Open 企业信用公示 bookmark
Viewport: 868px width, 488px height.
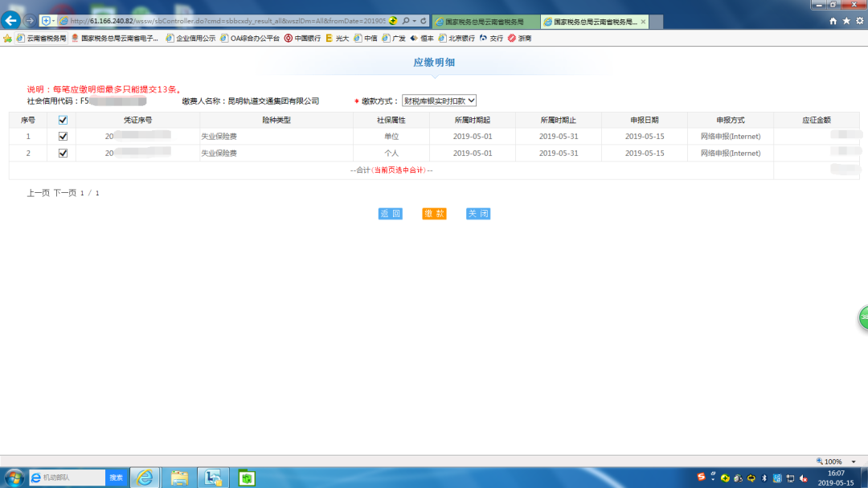190,39
